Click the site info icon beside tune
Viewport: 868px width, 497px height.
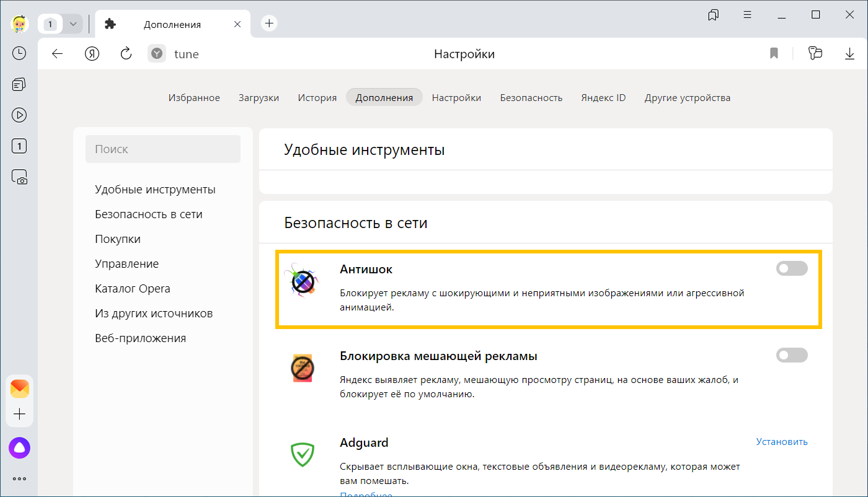point(157,54)
